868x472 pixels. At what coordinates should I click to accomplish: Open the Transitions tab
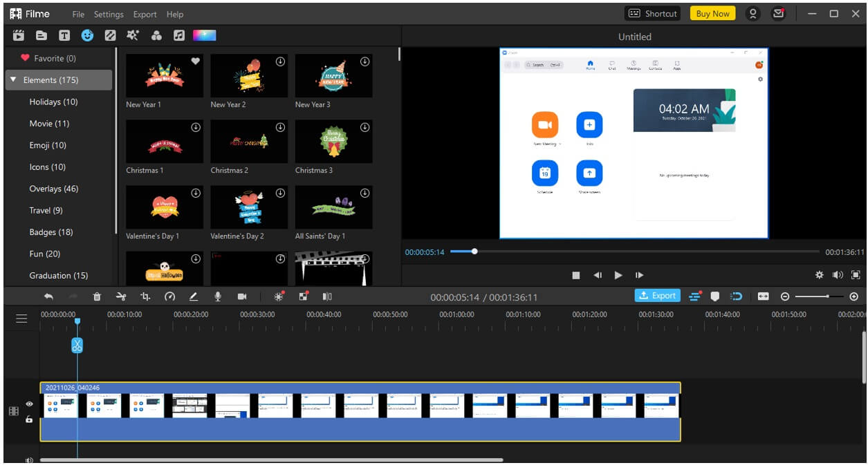tap(110, 35)
